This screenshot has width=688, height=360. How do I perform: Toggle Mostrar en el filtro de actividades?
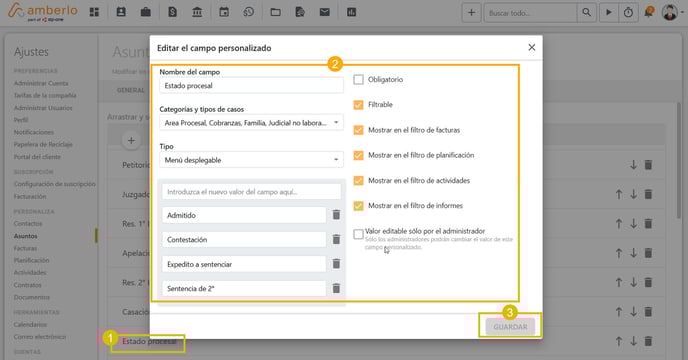[358, 180]
